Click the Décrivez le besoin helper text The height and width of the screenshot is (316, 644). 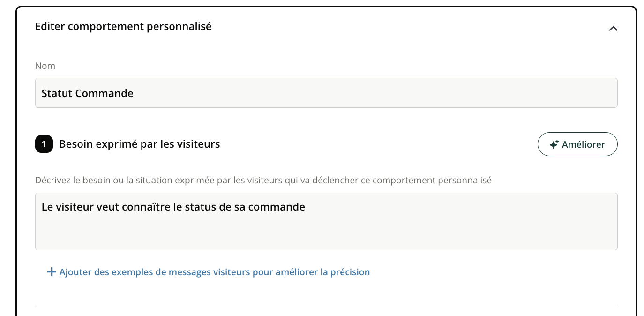[x=263, y=180]
